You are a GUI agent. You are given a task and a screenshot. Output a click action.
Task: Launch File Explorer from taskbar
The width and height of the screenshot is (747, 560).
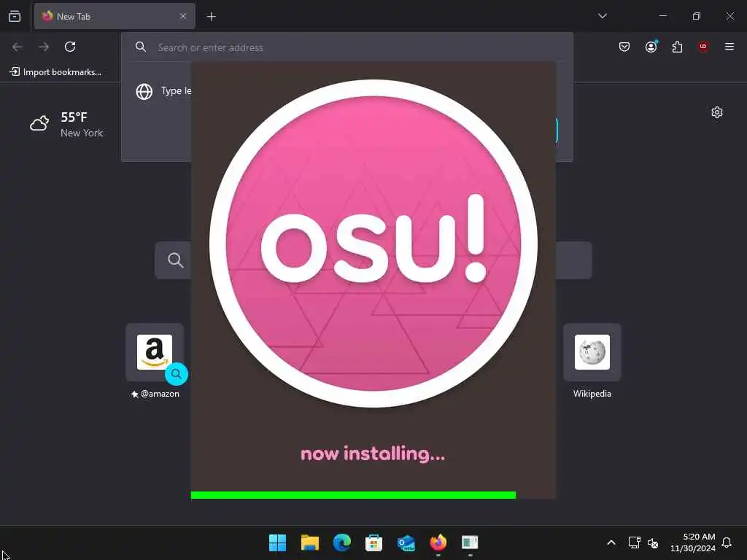pyautogui.click(x=309, y=542)
